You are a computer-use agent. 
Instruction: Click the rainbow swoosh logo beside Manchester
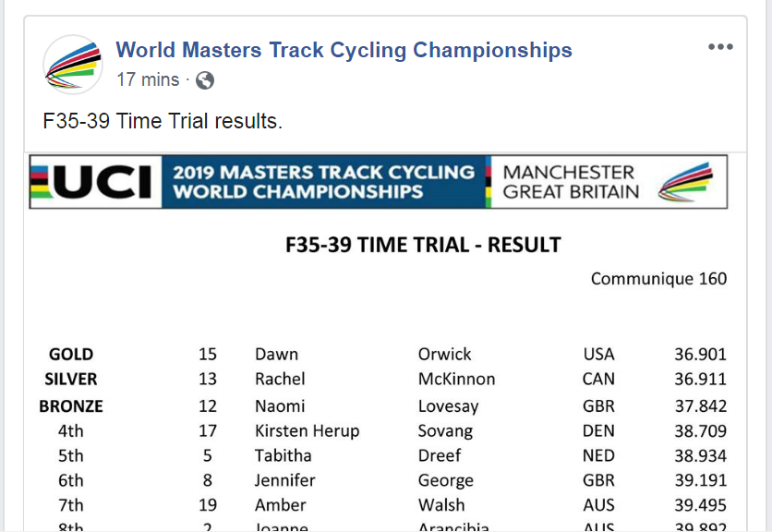point(684,182)
